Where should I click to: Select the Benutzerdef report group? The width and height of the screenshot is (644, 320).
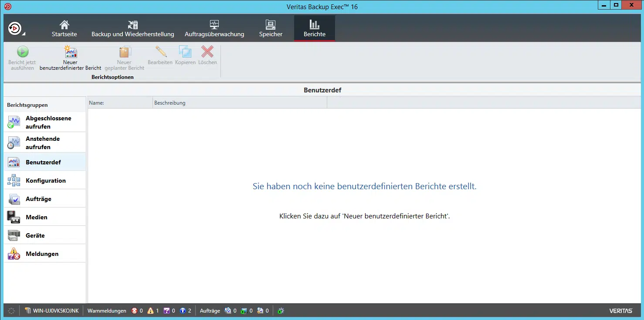coord(45,162)
